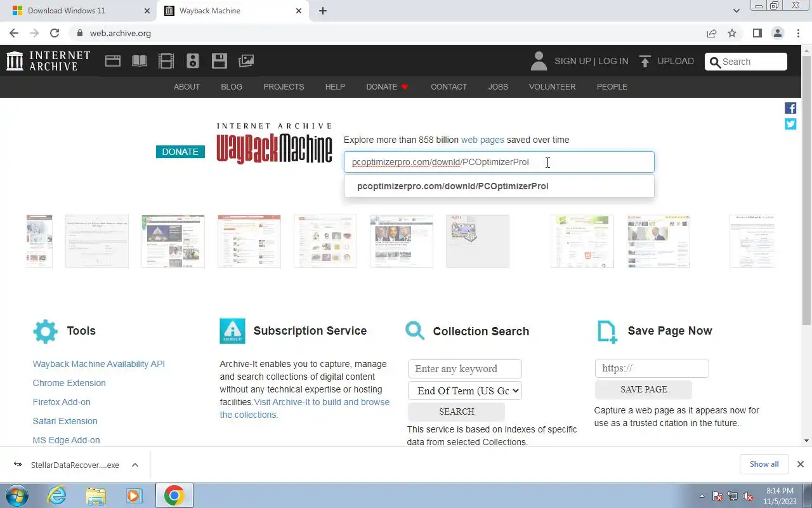Open the DONATE nav item
The width and height of the screenshot is (812, 508).
click(x=387, y=87)
